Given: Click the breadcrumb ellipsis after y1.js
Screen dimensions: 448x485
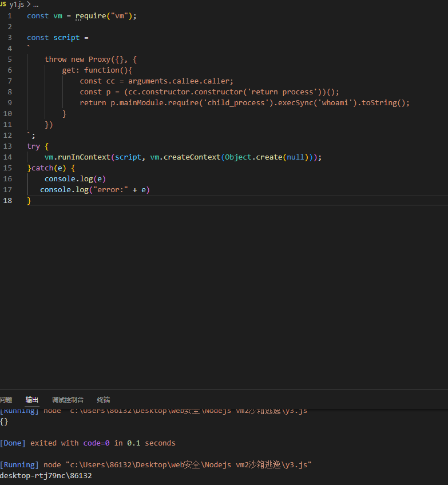Looking at the screenshot, I should (x=36, y=5).
